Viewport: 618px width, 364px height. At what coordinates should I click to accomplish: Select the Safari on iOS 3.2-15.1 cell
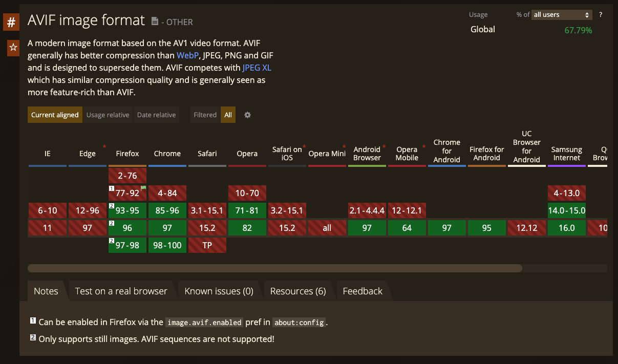[287, 210]
